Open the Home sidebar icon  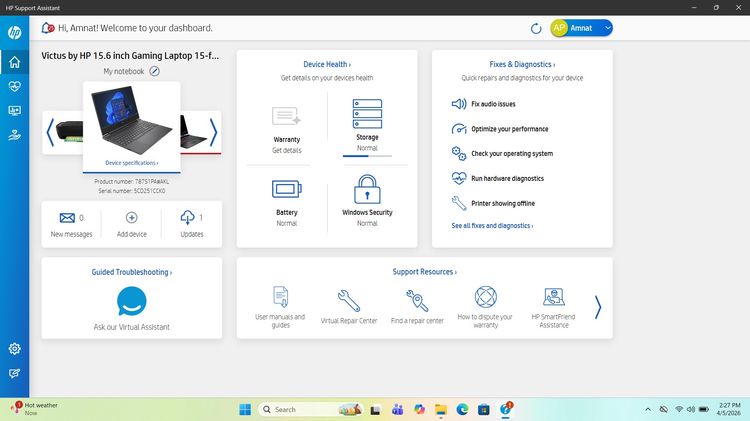click(14, 62)
